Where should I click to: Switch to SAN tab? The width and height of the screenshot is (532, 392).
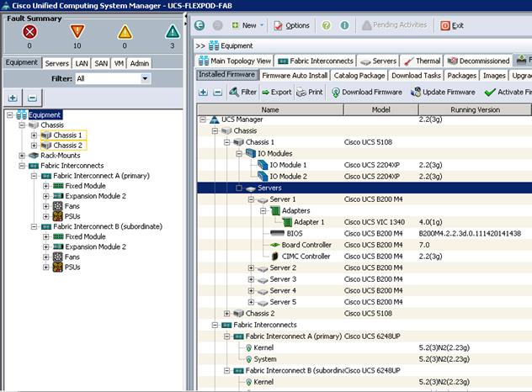point(101,63)
